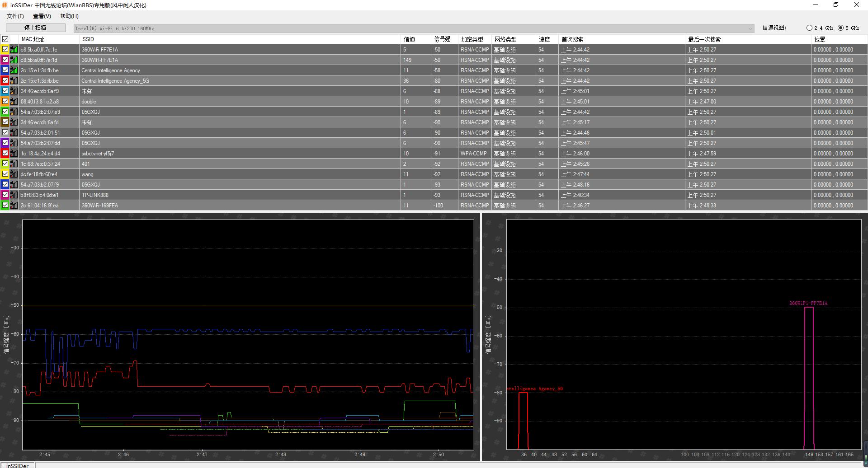Sort by 信号强 signal column header
The width and height of the screenshot is (868, 468).
point(444,39)
